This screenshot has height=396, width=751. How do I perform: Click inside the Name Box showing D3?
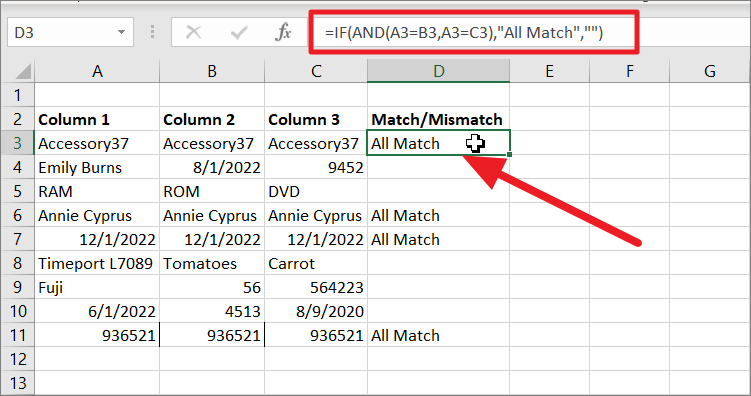(x=62, y=32)
